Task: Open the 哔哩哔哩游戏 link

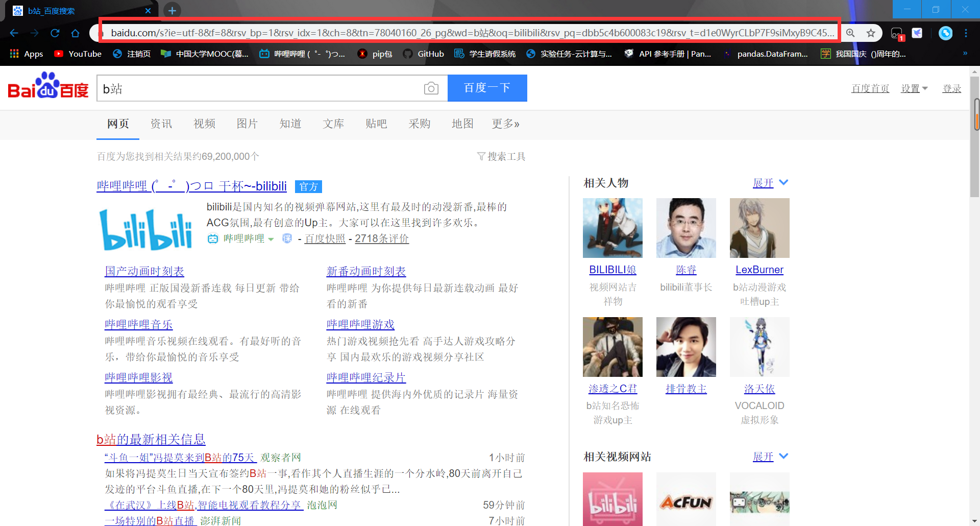Action: 360,324
